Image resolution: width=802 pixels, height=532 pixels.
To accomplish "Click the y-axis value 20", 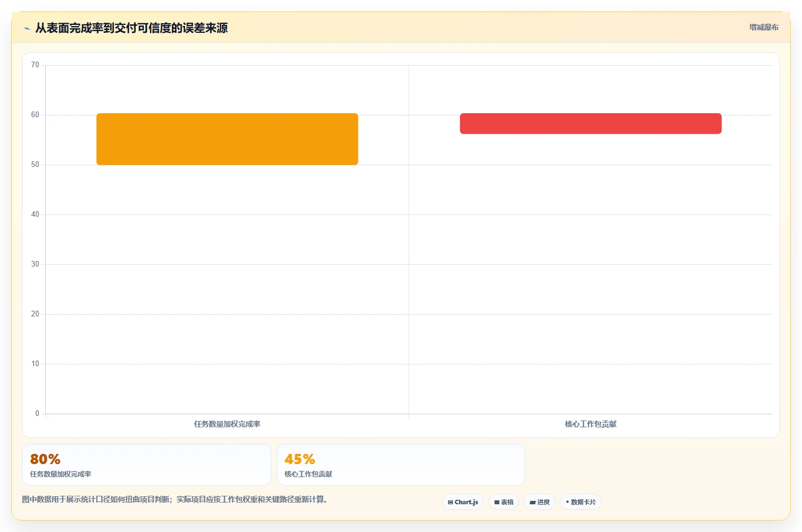I will [x=35, y=314].
